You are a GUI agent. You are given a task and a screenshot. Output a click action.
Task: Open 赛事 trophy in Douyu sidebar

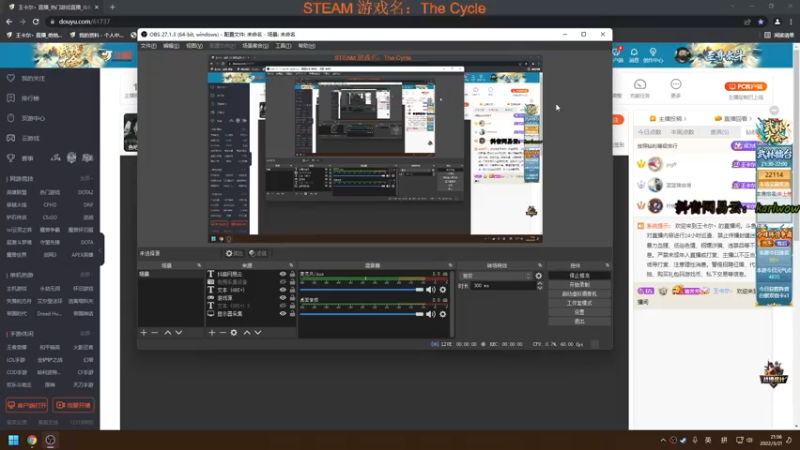pos(11,158)
